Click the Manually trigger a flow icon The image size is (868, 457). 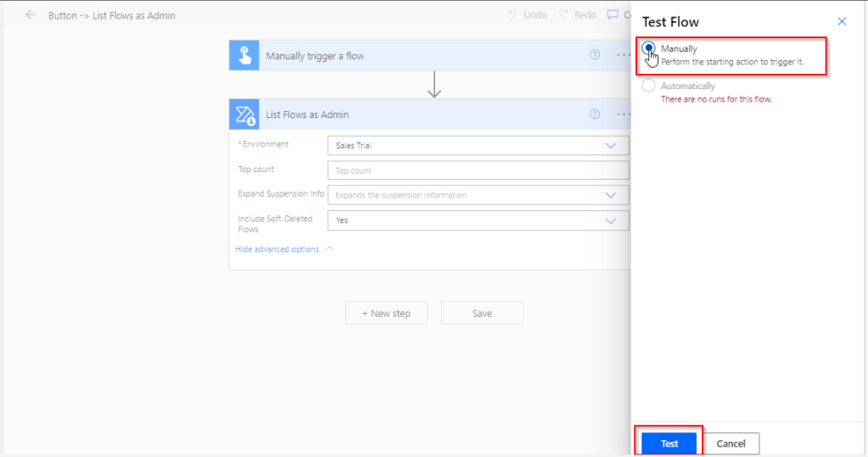coord(244,56)
